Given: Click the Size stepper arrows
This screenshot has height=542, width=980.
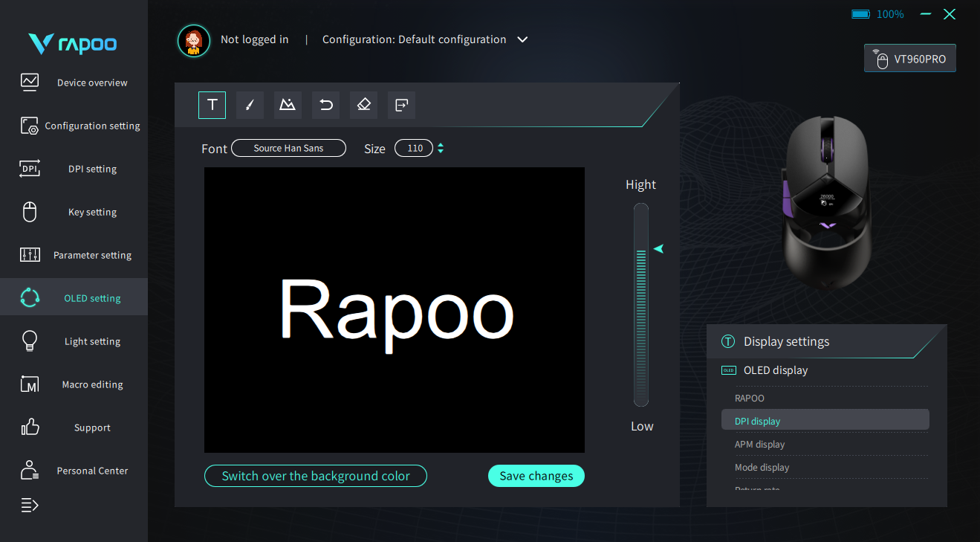Looking at the screenshot, I should point(441,148).
